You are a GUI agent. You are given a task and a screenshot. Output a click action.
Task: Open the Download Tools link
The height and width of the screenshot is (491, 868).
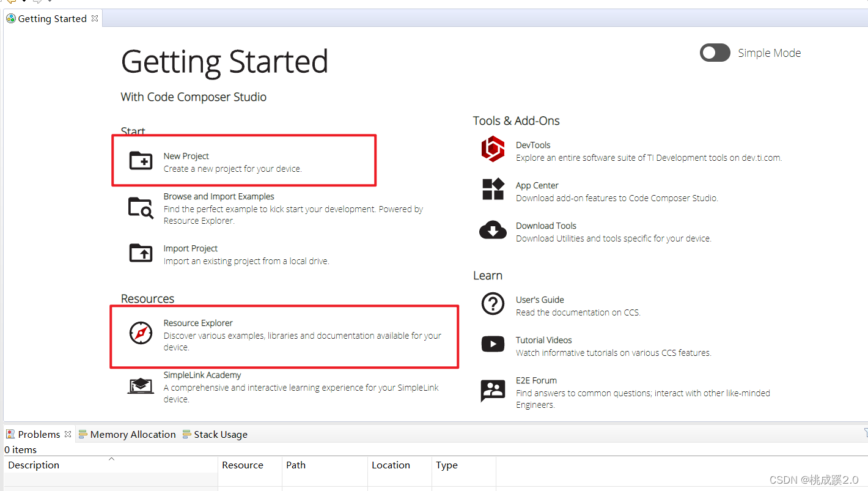(x=546, y=226)
